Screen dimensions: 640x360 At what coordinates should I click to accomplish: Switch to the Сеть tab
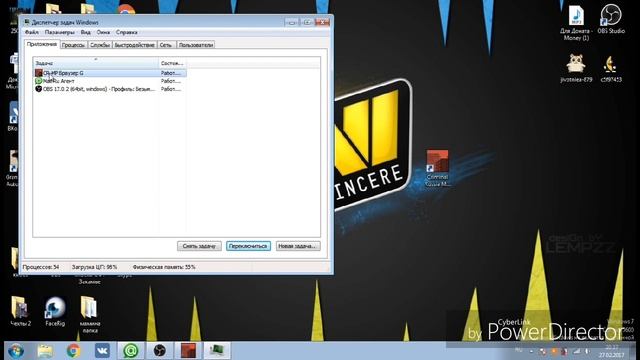click(166, 45)
